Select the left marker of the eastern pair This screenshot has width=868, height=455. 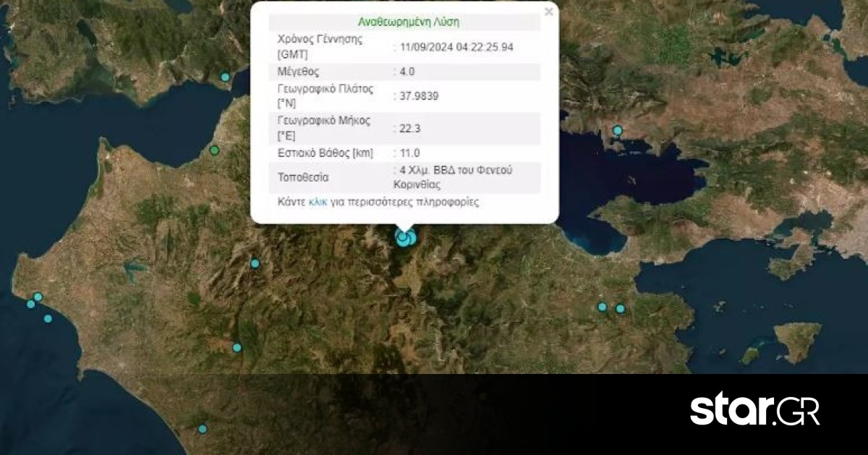coord(602,307)
